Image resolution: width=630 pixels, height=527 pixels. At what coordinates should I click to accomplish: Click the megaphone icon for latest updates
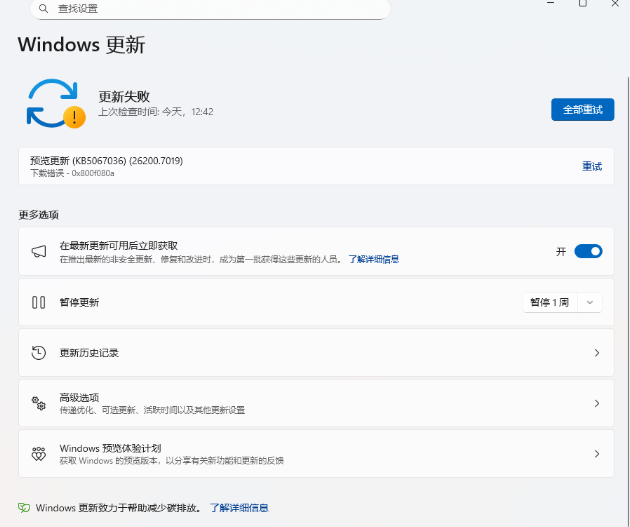39,252
